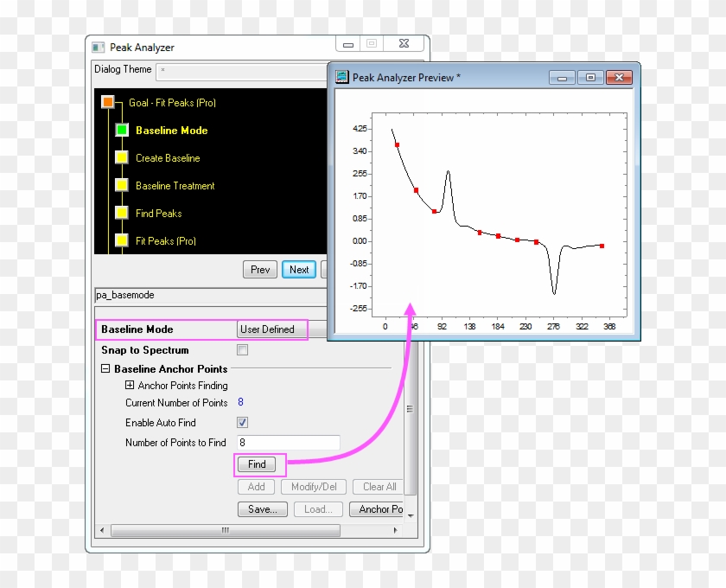726x588 pixels.
Task: Expand the Anchor Points Finding section
Action: (128, 385)
